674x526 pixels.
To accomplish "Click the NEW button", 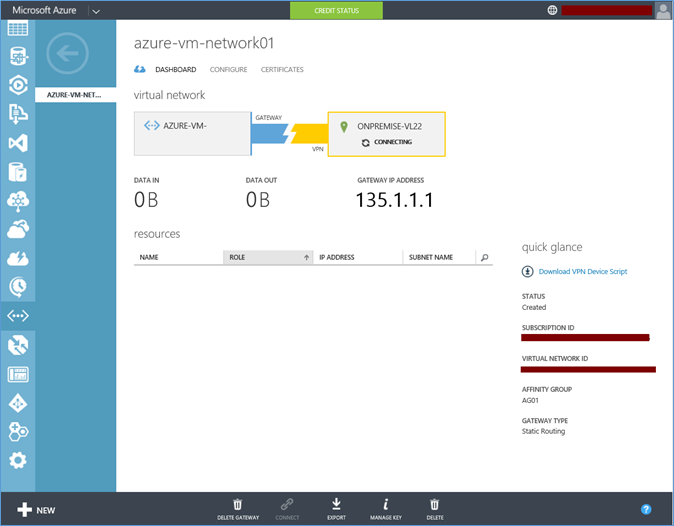I will 36,510.
